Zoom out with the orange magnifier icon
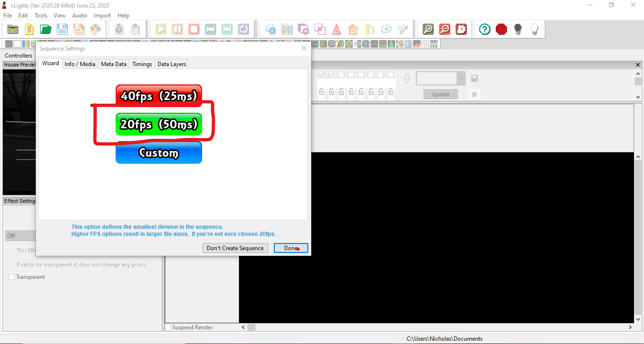The image size is (644, 344). [x=445, y=29]
